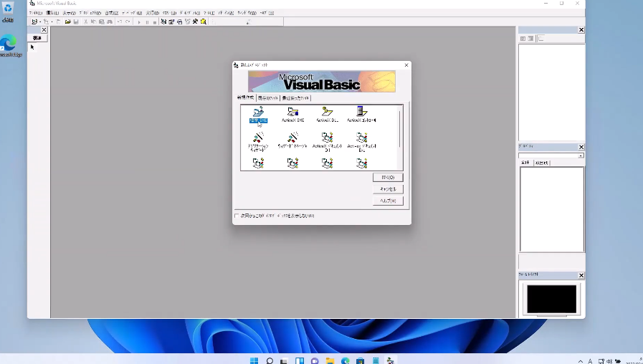Switch to the Recent files tab
643x364 pixels.
point(295,98)
